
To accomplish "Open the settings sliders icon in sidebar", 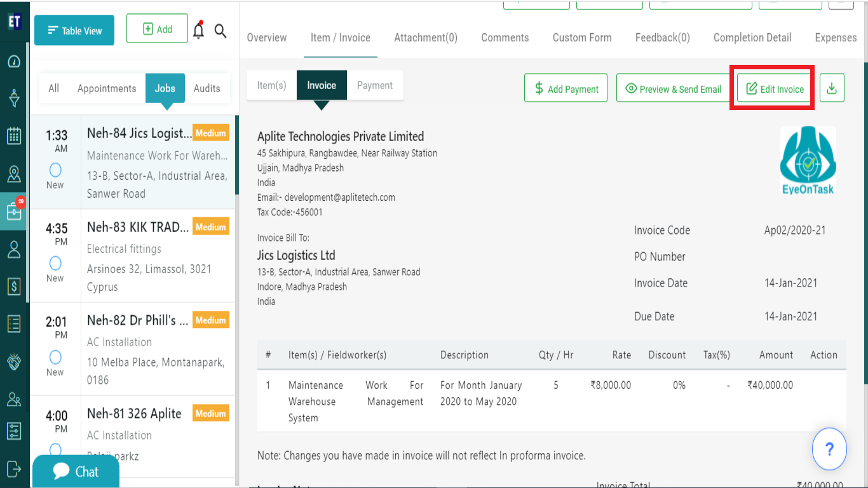I will click(14, 431).
